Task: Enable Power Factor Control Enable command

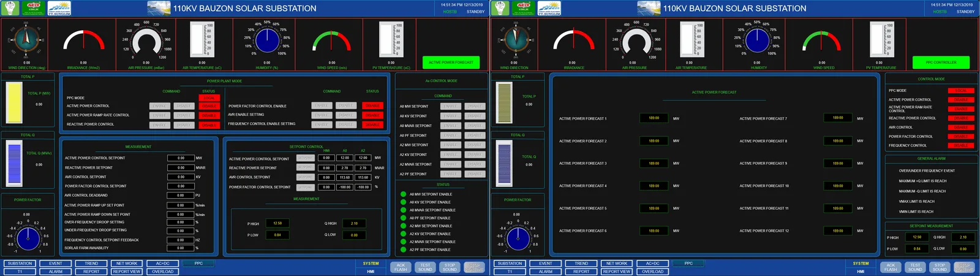Action: (322, 105)
